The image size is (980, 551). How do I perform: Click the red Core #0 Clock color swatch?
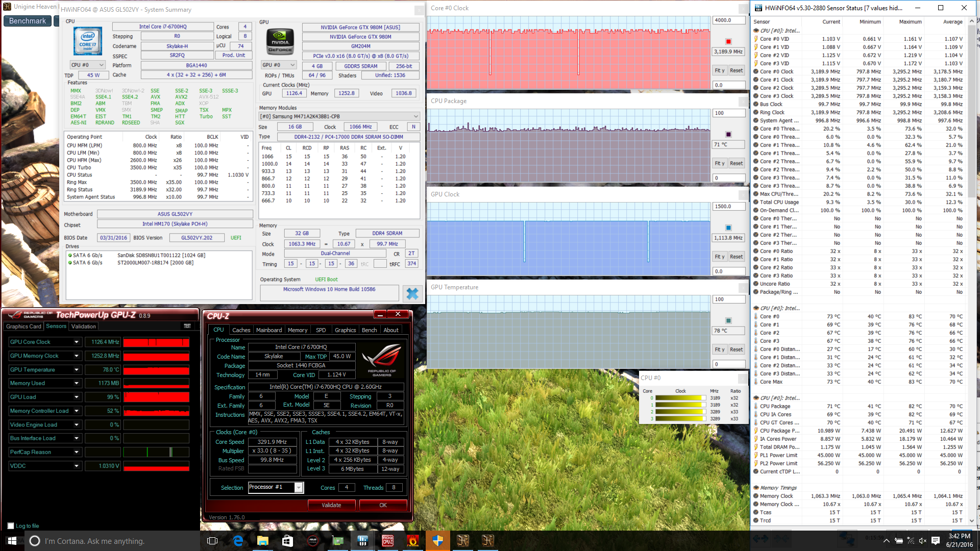click(728, 42)
